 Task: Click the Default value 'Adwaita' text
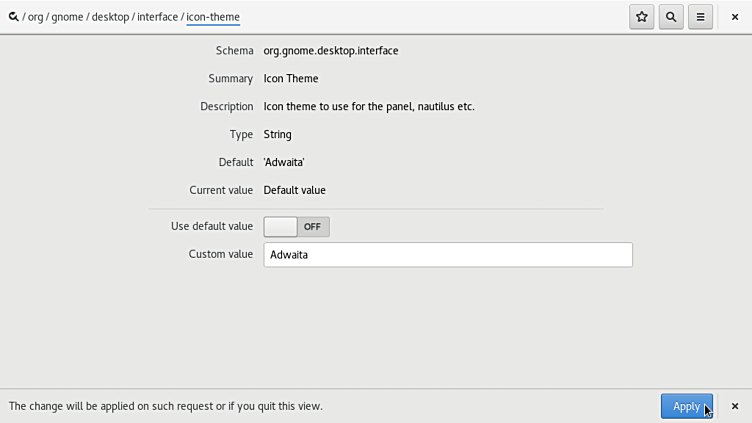[284, 162]
